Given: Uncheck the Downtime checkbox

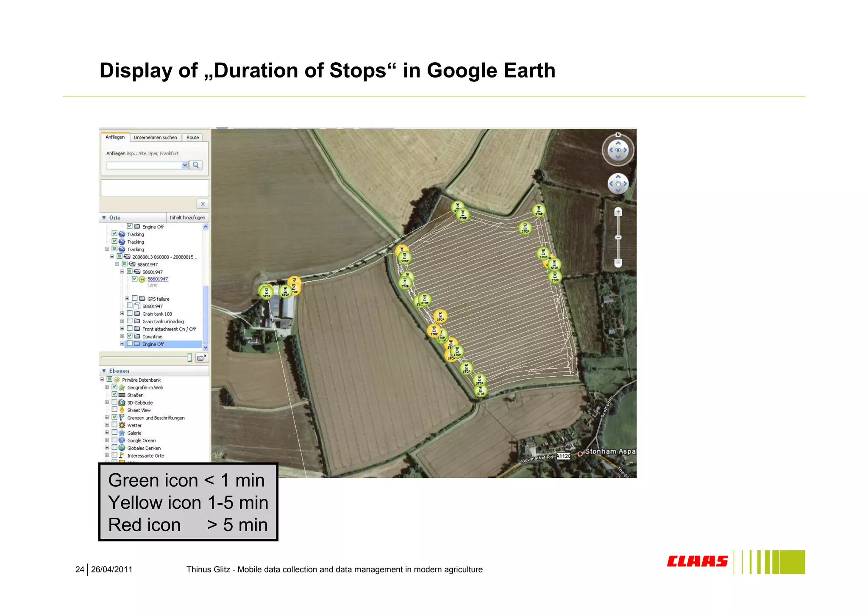Looking at the screenshot, I should tap(130, 336).
